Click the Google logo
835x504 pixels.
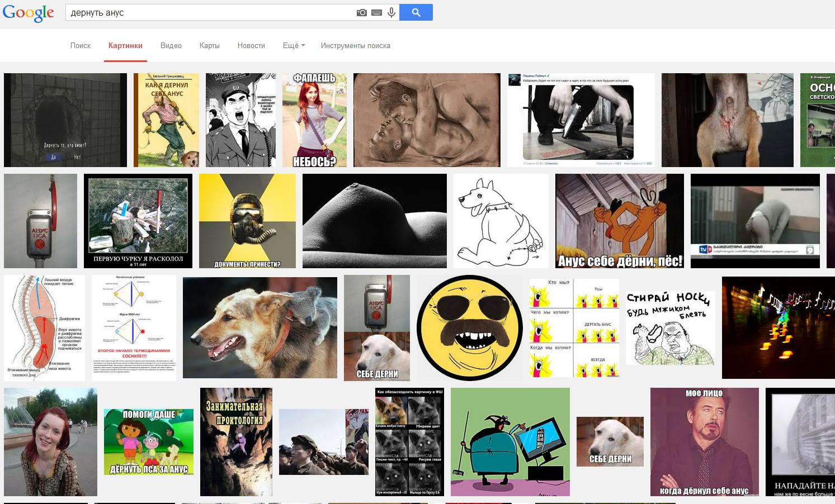pyautogui.click(x=28, y=13)
